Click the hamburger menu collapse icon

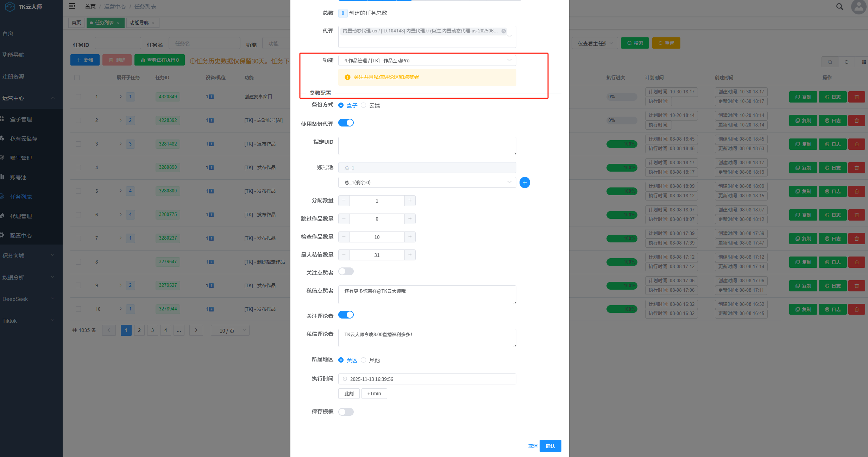pos(72,6)
